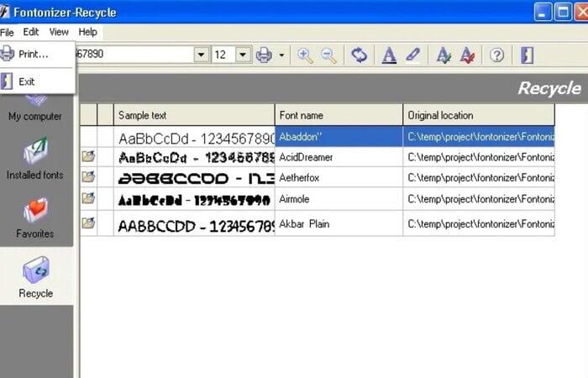Click the Zoom out magnifier icon
This screenshot has height=378, width=588.
(329, 55)
